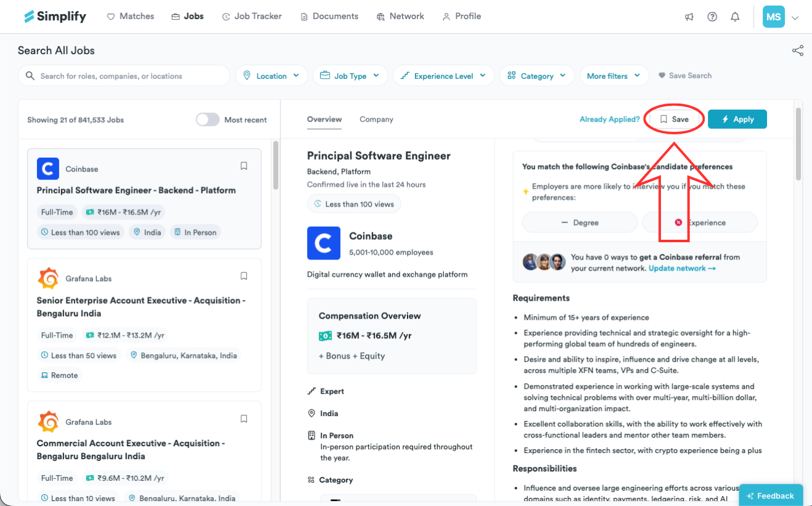Open the Experience Level dropdown
Screen dimensions: 812x506
point(443,76)
